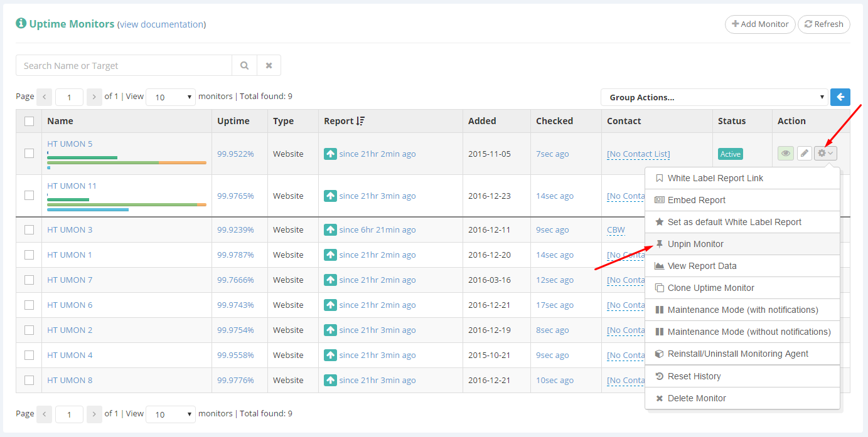Image resolution: width=868 pixels, height=437 pixels.
Task: Go to previous page in top pager
Action: point(45,97)
